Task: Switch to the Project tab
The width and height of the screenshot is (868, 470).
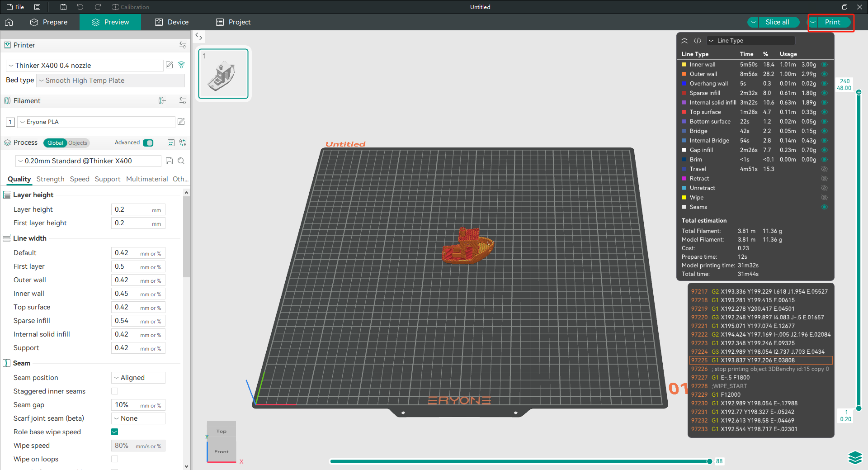Action: coord(233,22)
